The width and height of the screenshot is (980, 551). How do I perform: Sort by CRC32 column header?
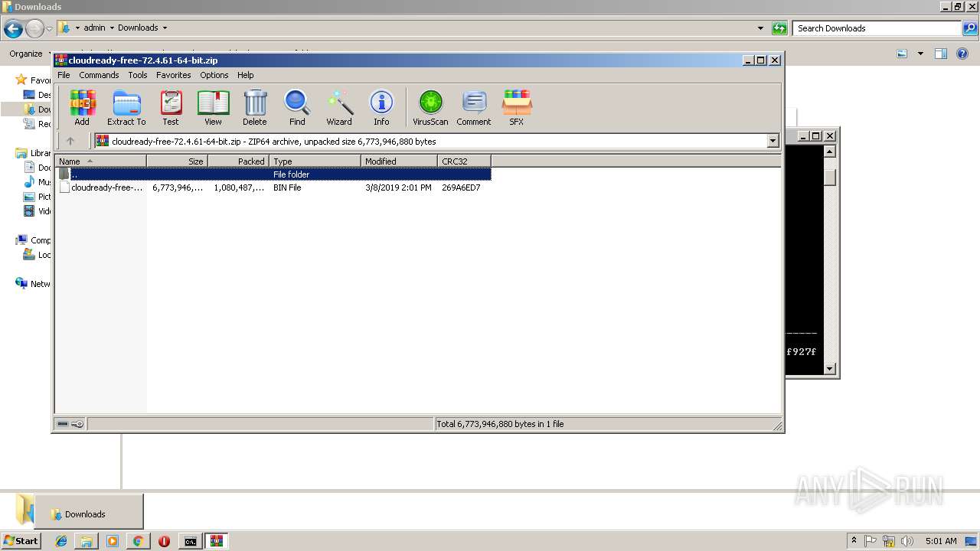[464, 161]
